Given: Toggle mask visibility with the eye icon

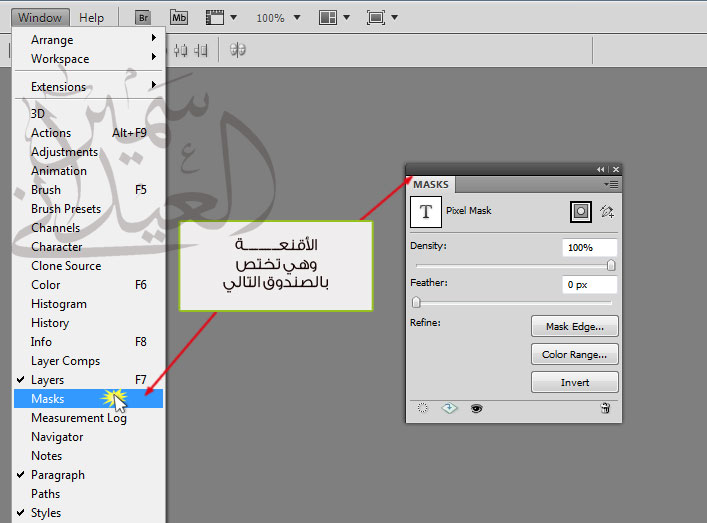Looking at the screenshot, I should 477,408.
